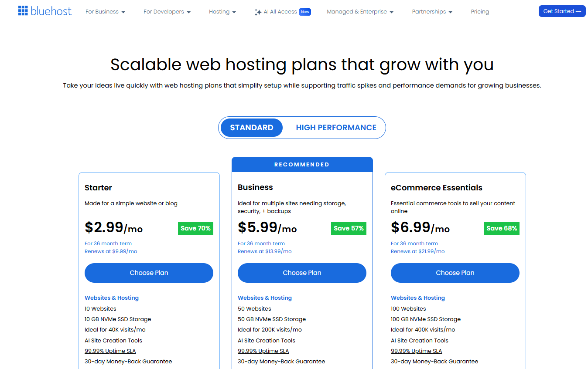The image size is (588, 369).
Task: Choose Plan for eCommerce Essentials
Action: pyautogui.click(x=455, y=273)
